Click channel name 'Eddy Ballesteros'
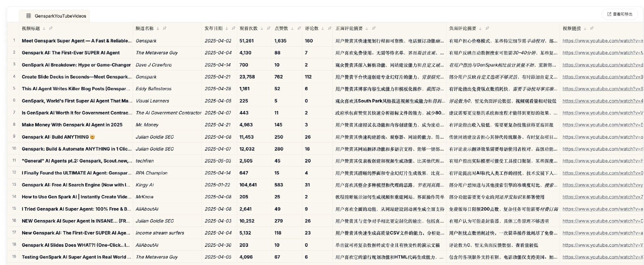This screenshot has height=265, width=644. 154,89
